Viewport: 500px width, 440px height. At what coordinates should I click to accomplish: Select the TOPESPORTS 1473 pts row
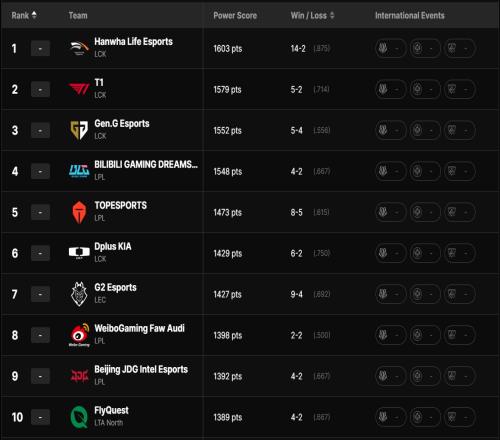point(250,212)
